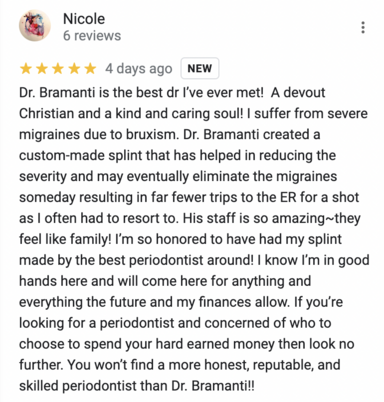This screenshot has height=402, width=384.
Task: Click the final line 'skilled periodontist than Dr. Bramanti!!'
Action: click(137, 386)
